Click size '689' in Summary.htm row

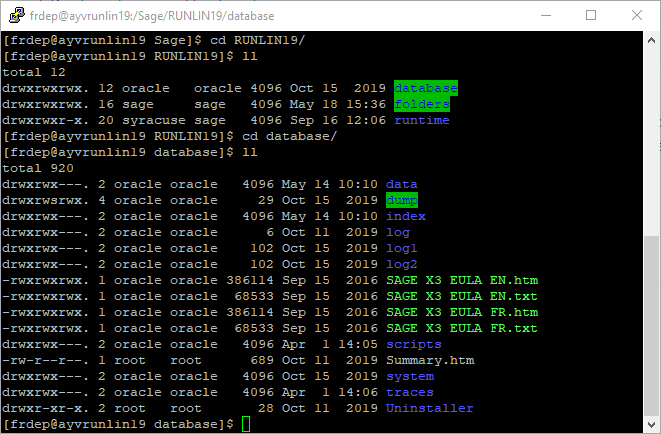pyautogui.click(x=262, y=360)
